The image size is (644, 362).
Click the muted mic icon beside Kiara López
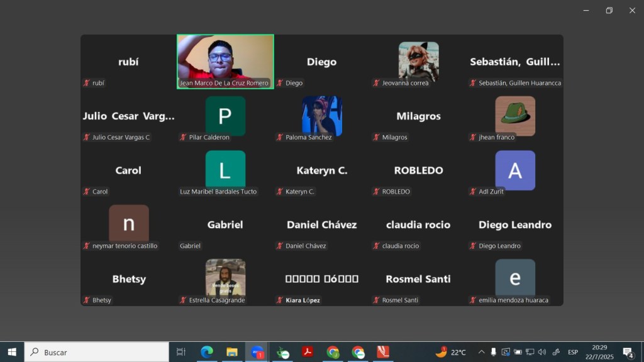[x=280, y=300]
